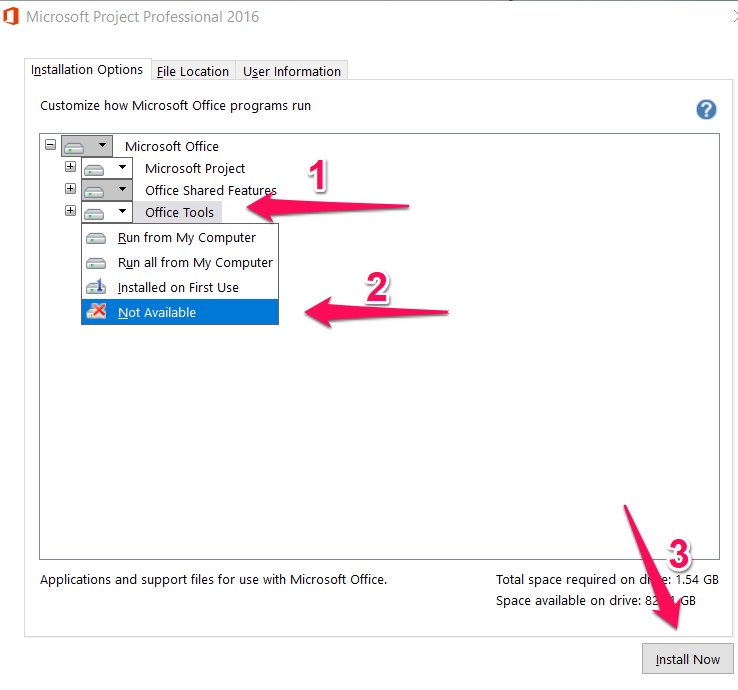Click the root Microsoft Office drive icon
The height and width of the screenshot is (690, 738).
point(76,147)
